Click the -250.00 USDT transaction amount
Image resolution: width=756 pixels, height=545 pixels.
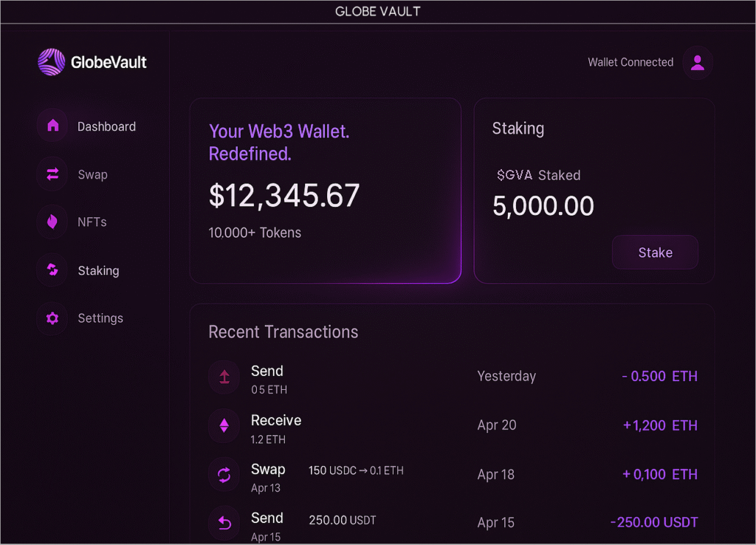(x=653, y=523)
